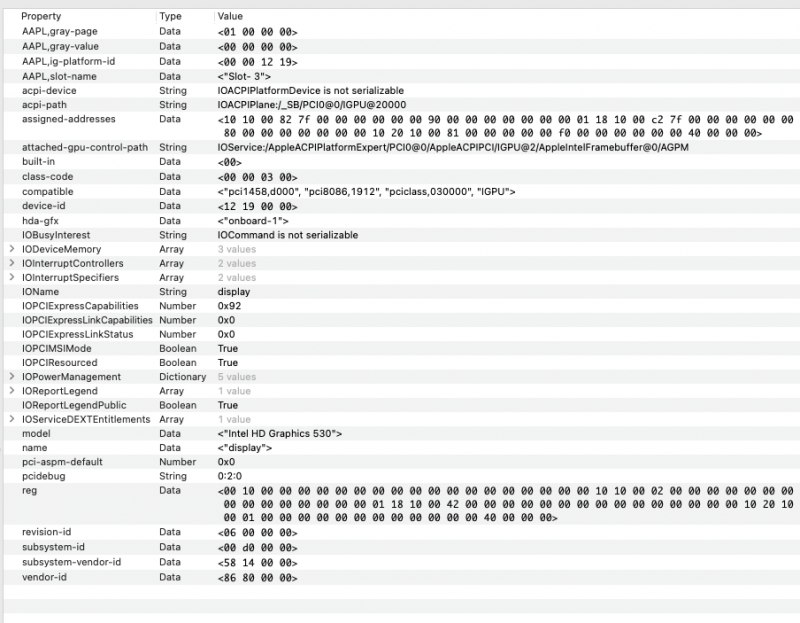This screenshot has width=800, height=623.
Task: Click the attached-gpu-control-path value string
Action: click(x=452, y=148)
